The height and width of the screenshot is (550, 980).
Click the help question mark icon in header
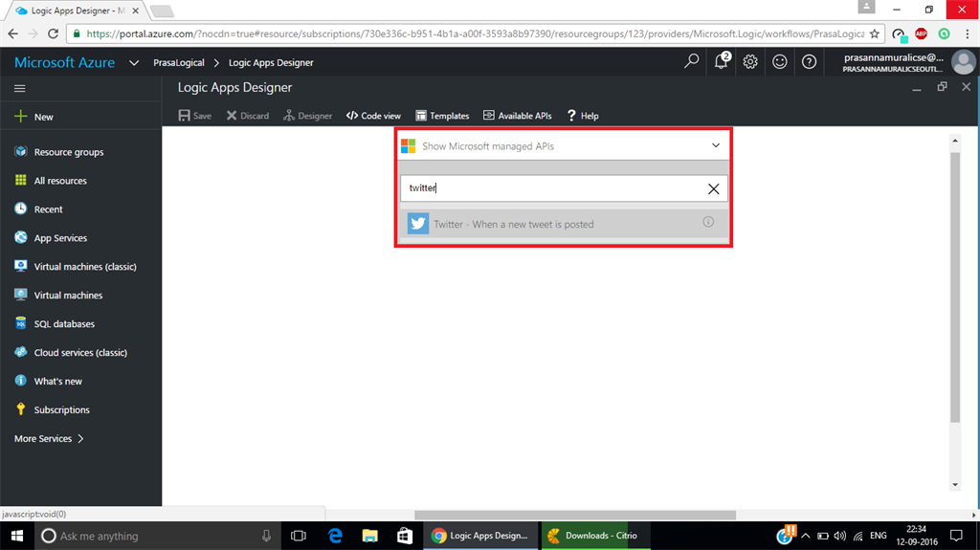[x=809, y=61]
